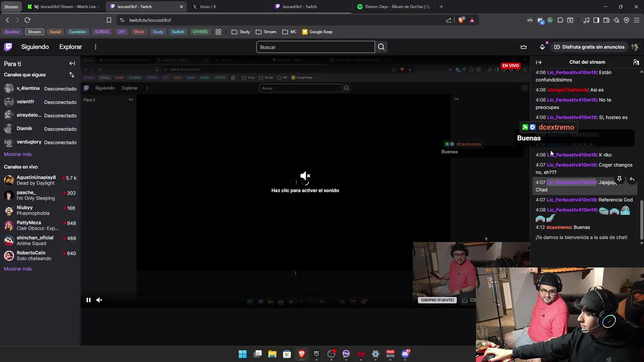Select the Cumbión tab group

click(x=77, y=32)
